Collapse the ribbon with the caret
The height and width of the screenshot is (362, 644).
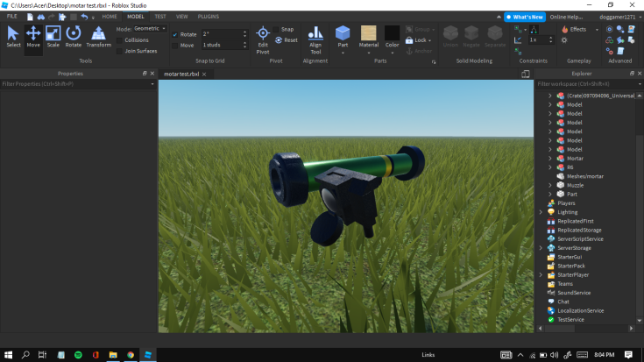coord(499,17)
